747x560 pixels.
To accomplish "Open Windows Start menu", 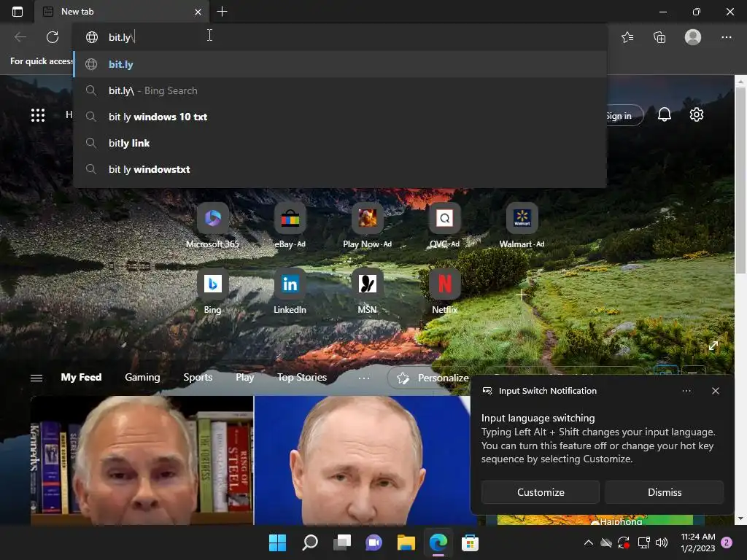I will (277, 542).
